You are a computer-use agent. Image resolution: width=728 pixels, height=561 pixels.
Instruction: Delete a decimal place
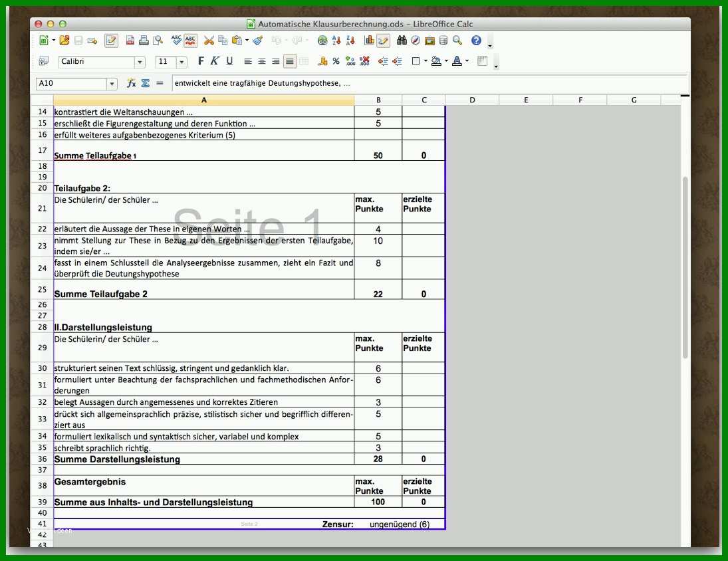tap(365, 61)
